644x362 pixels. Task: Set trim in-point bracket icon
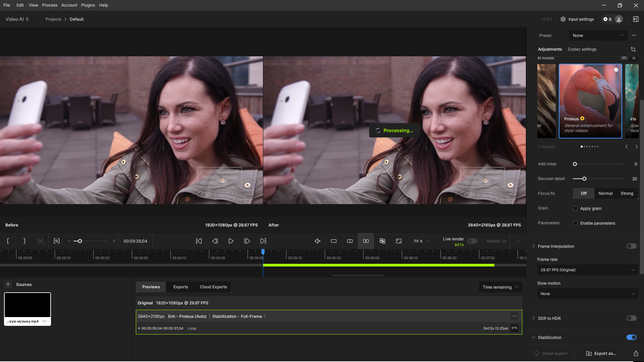coord(8,241)
